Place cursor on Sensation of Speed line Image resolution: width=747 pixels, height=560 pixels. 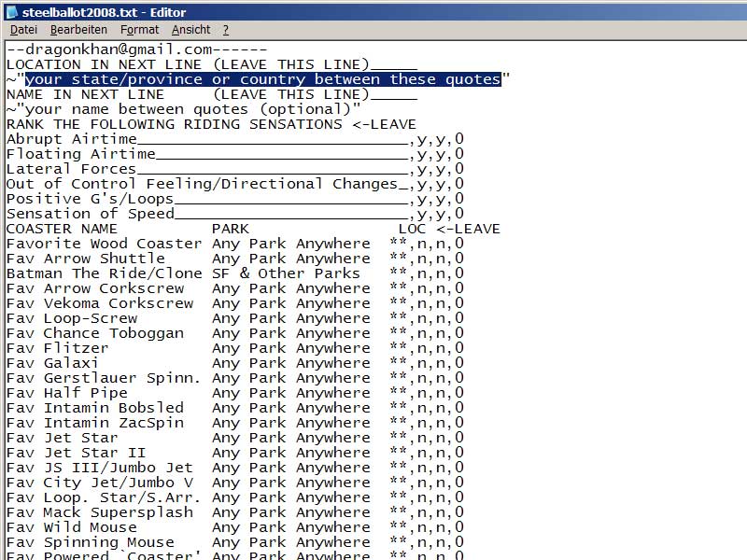click(91, 214)
